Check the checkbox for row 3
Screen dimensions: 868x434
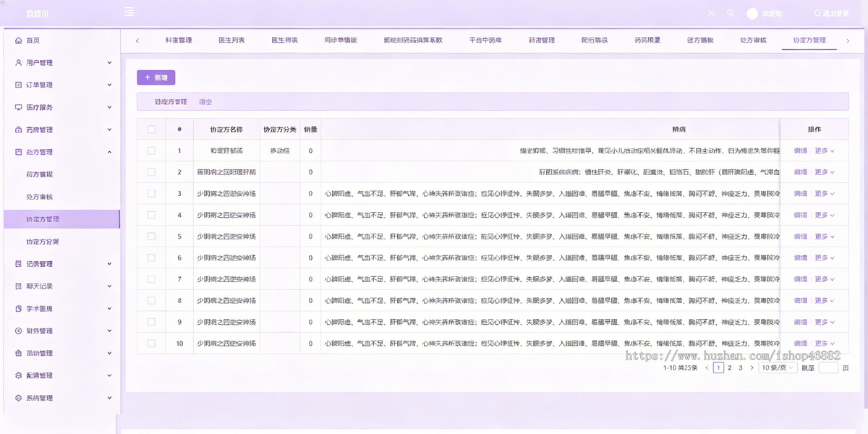tap(151, 194)
